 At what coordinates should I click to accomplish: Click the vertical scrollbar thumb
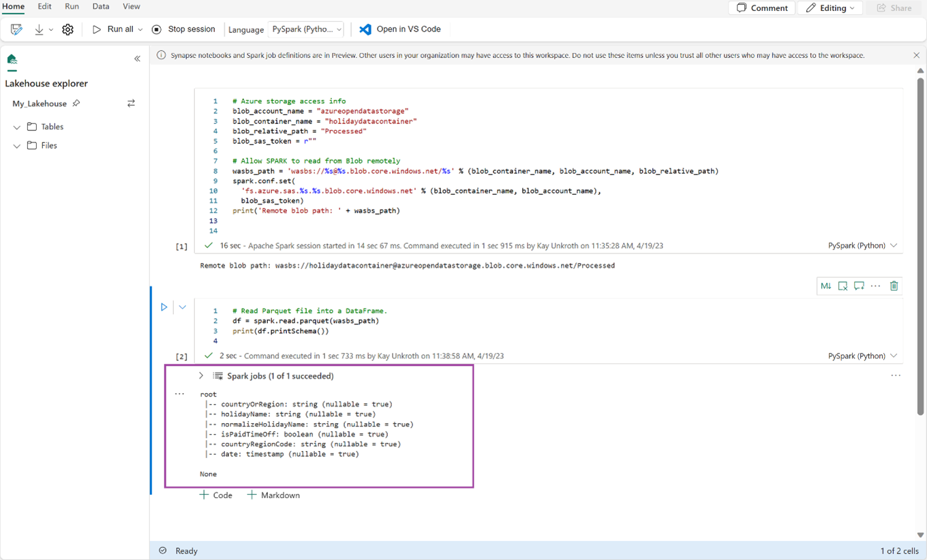coord(921,245)
